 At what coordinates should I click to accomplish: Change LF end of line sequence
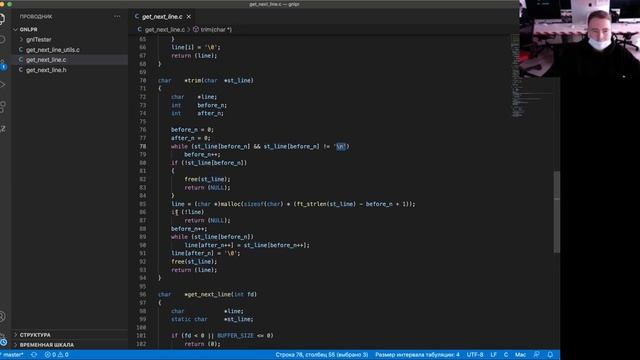point(493,355)
